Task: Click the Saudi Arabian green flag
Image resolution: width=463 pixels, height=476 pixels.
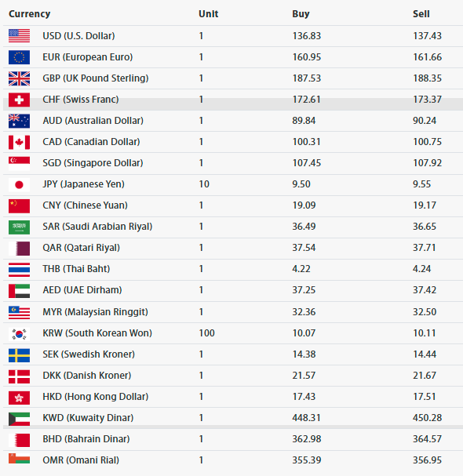Action: 19,227
